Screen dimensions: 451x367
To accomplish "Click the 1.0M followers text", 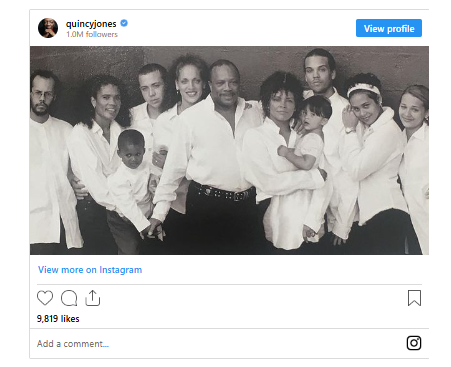I will 92,34.
